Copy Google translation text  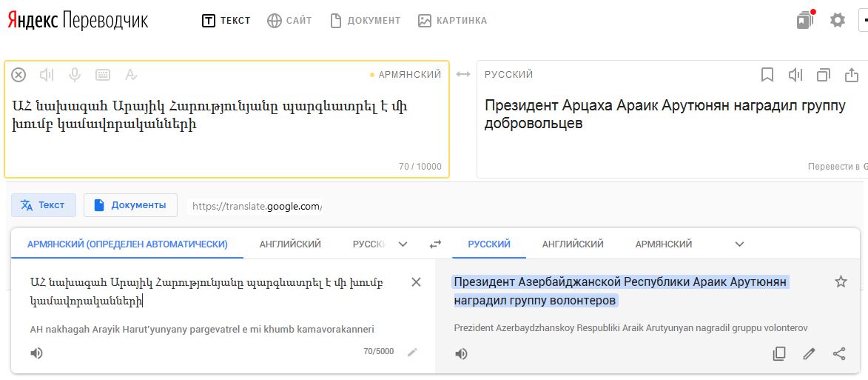(x=779, y=353)
